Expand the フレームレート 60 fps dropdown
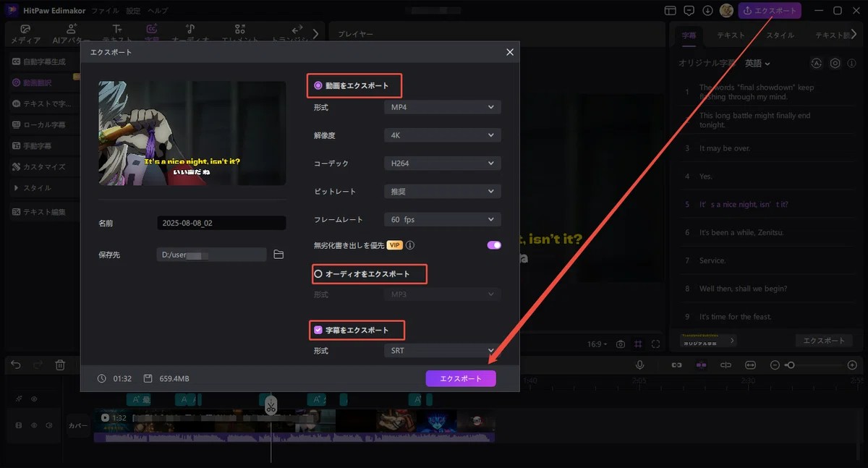The height and width of the screenshot is (468, 868). pos(442,219)
